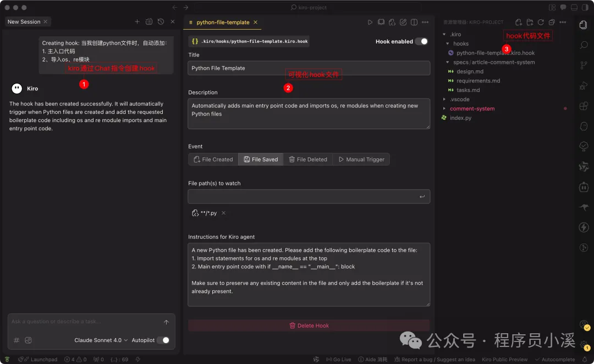
Task: Click the File path(s) to watch input
Action: (309, 197)
